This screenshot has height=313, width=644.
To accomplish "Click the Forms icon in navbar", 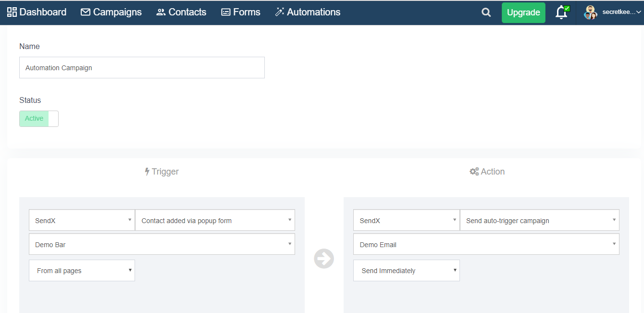I will 226,12.
